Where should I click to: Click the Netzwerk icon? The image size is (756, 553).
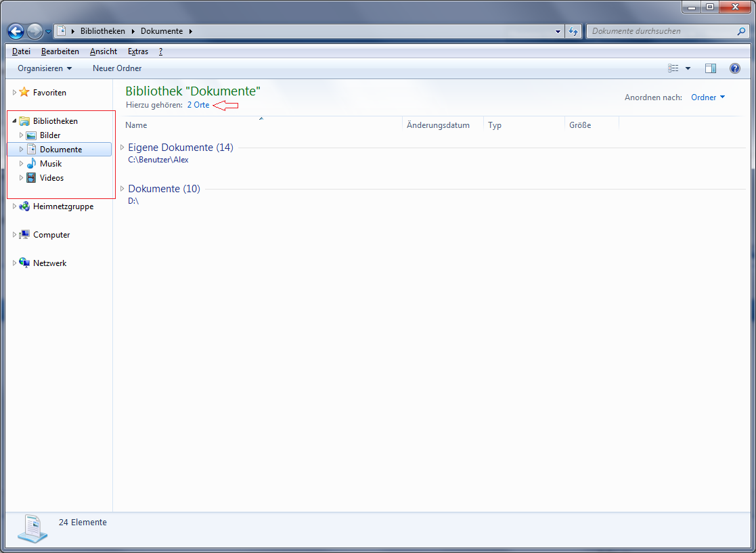coord(24,263)
